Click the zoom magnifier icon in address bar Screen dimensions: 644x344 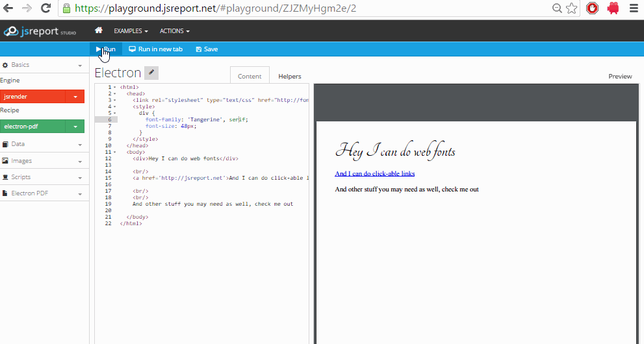pos(556,8)
